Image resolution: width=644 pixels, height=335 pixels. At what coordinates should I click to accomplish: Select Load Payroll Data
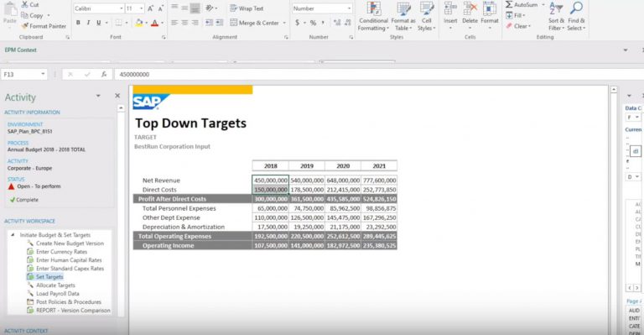[53, 294]
